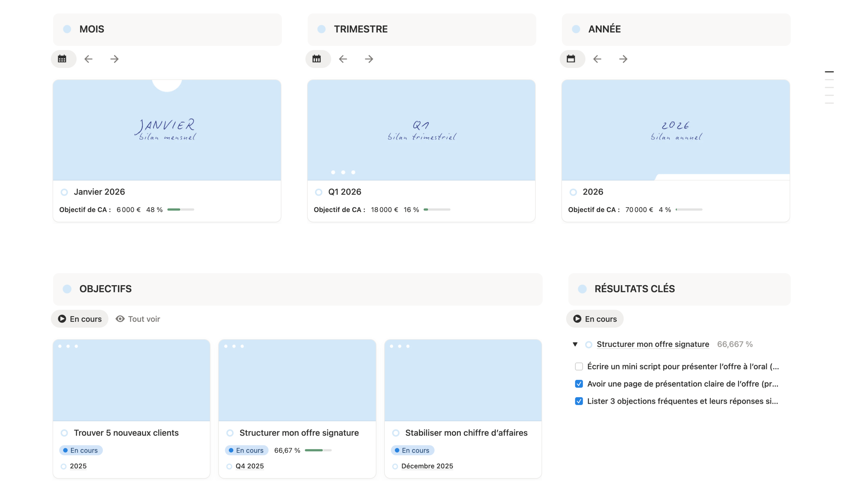Open the Janvier bilan mensuel card cover
The image size is (845, 504).
coord(167,130)
